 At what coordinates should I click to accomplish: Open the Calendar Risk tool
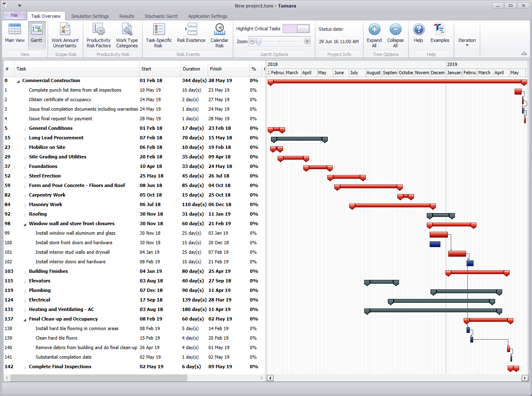(x=220, y=33)
